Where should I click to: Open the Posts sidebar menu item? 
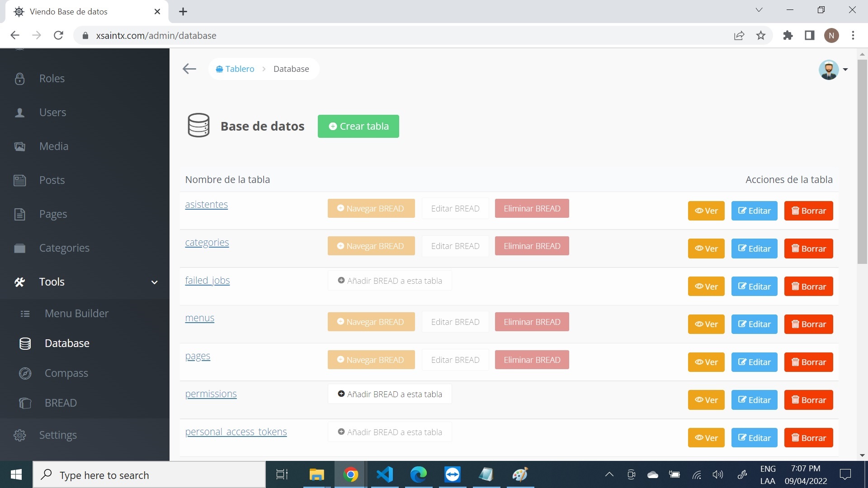tap(52, 180)
